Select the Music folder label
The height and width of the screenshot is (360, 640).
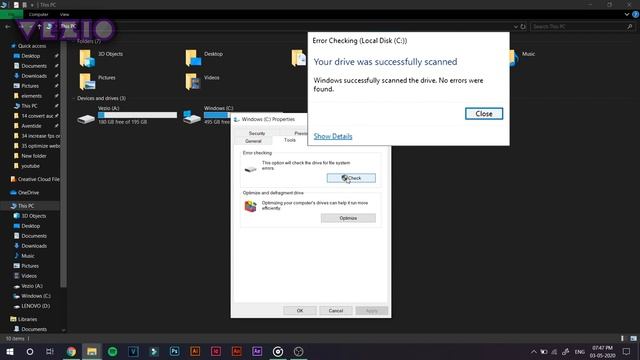pos(528,54)
